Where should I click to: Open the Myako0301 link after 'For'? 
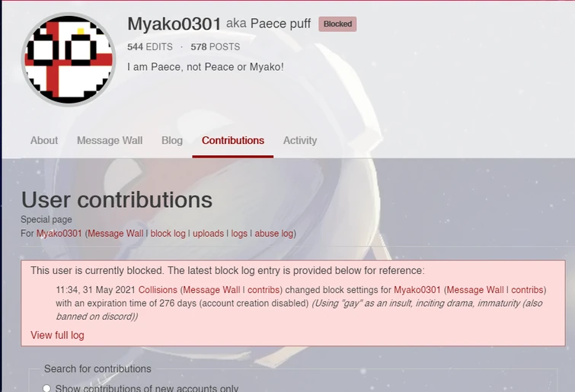(59, 234)
